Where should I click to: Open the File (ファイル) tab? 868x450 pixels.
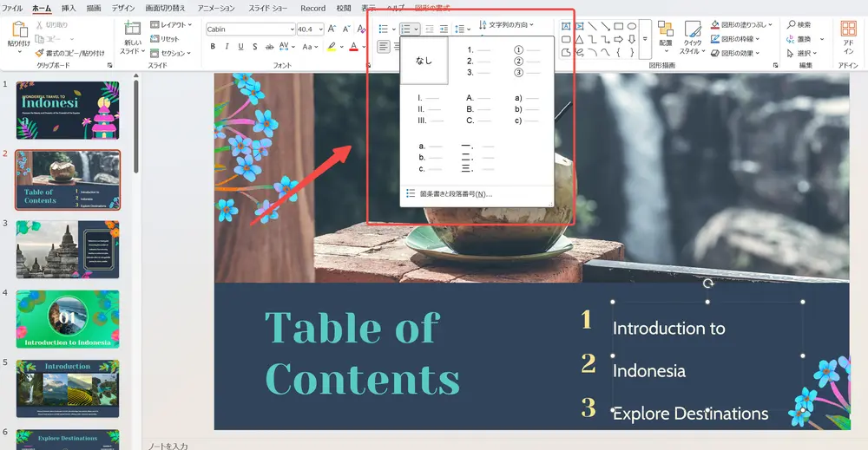point(11,9)
